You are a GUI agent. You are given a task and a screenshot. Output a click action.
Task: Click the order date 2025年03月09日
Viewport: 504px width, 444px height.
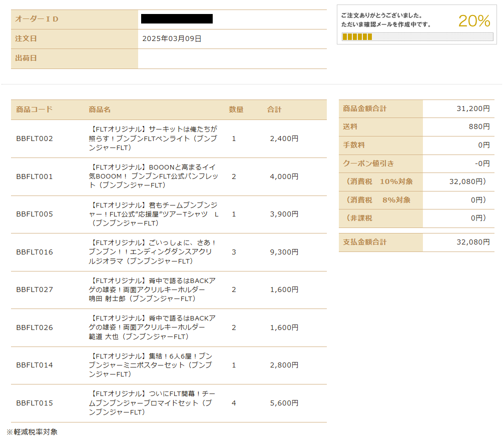click(x=172, y=39)
